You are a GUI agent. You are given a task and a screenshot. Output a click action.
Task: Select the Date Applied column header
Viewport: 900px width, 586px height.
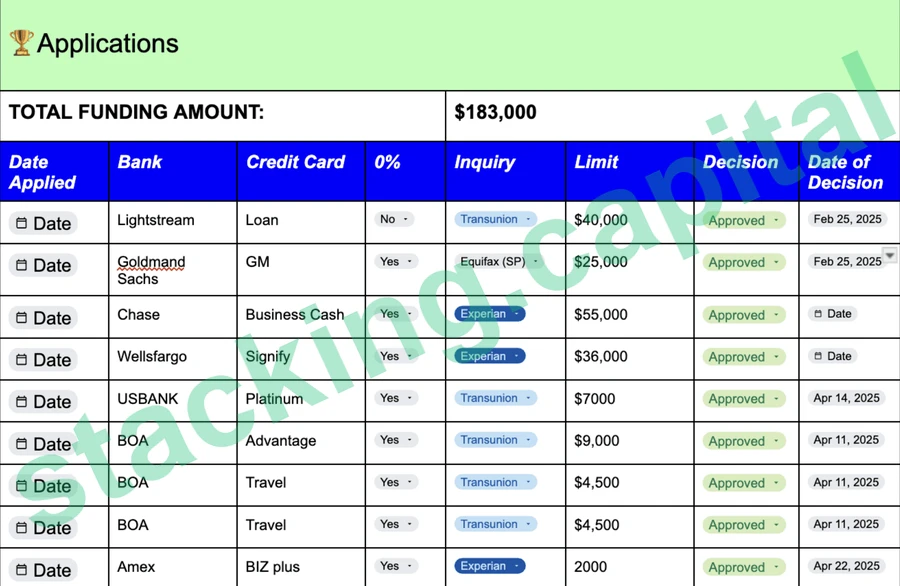[x=54, y=172]
